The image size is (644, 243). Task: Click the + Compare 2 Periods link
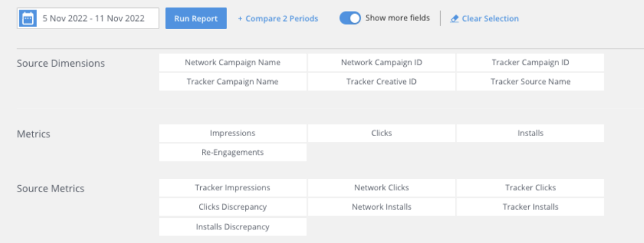(278, 19)
